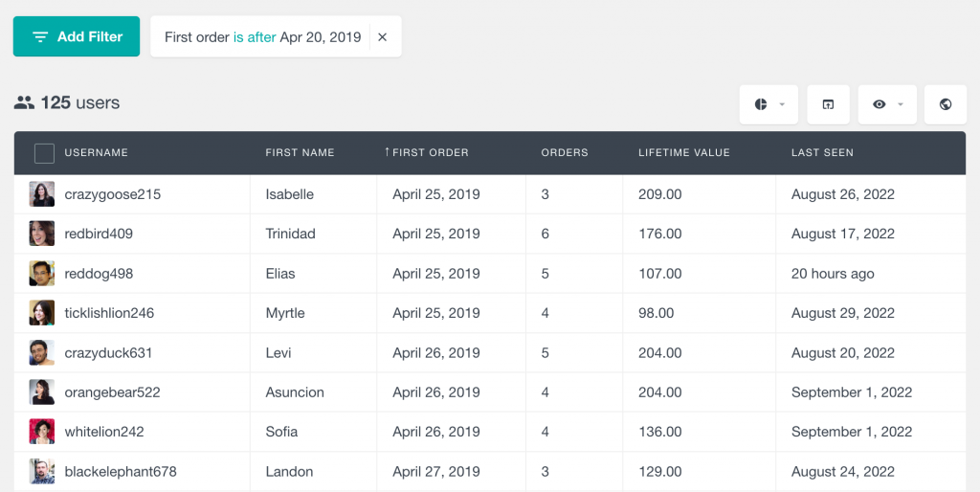The width and height of the screenshot is (980, 492).
Task: Sort by the First Order column header
Action: (430, 153)
